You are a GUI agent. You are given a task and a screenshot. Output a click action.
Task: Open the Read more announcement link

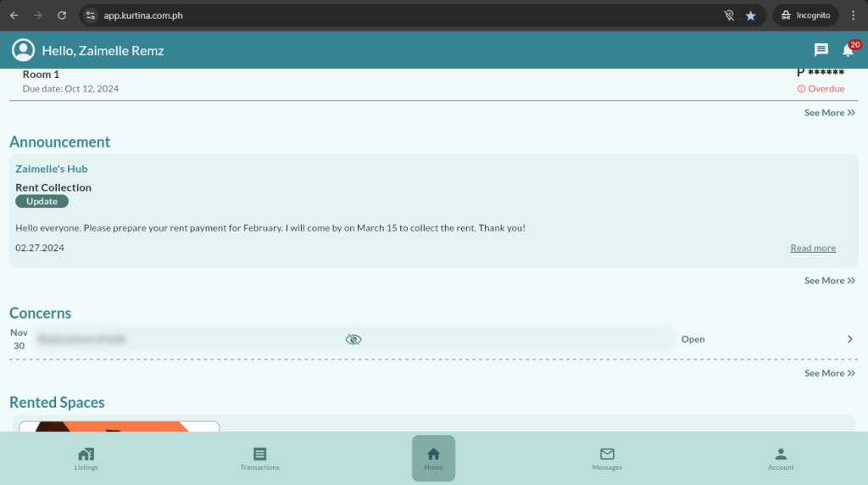point(812,248)
